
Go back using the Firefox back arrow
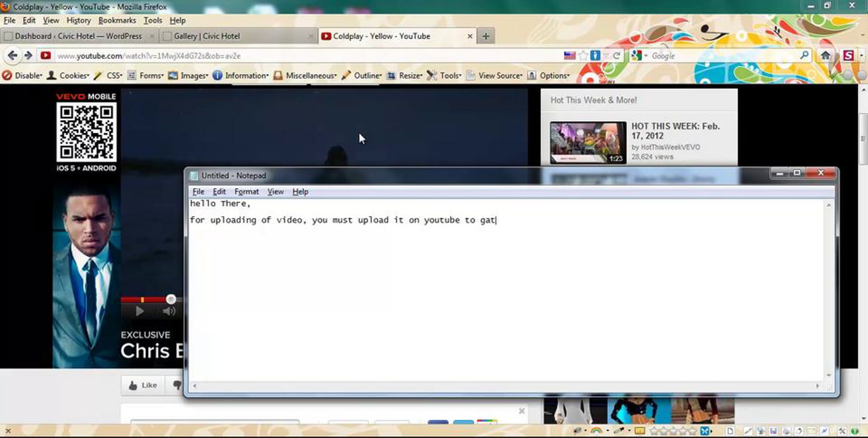point(12,55)
